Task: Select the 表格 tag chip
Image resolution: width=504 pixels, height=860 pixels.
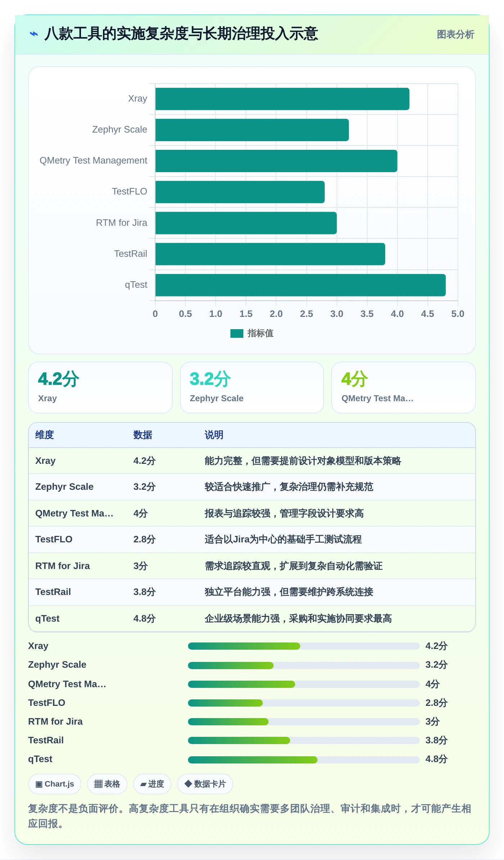Action: pyautogui.click(x=107, y=784)
